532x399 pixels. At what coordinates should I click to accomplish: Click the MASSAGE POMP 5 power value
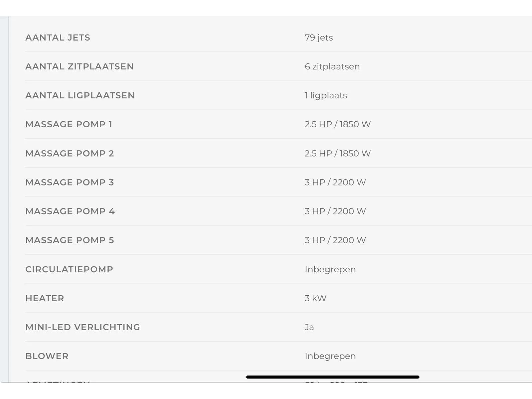pyautogui.click(x=335, y=240)
